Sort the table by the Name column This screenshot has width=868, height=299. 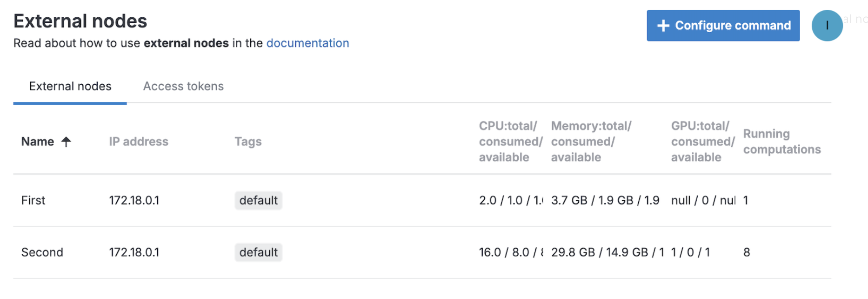[38, 141]
